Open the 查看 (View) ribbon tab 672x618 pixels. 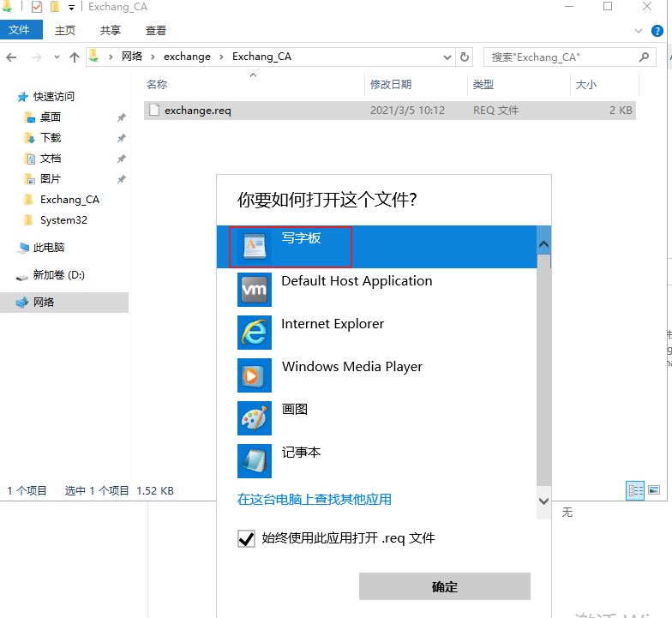click(x=156, y=30)
